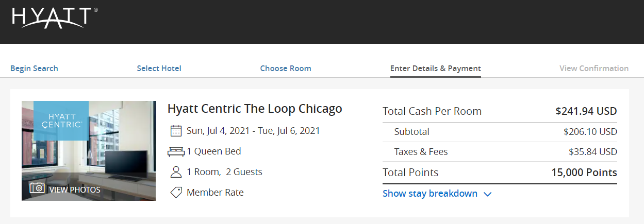This screenshot has height=224, width=644.
Task: Select Enter Details & Payment step
Action: [435, 68]
